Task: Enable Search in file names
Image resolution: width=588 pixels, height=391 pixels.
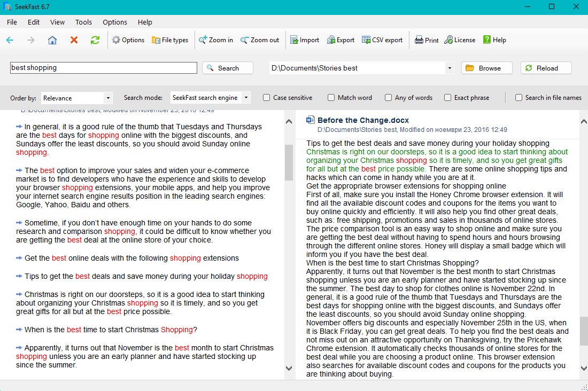Action: 518,97
